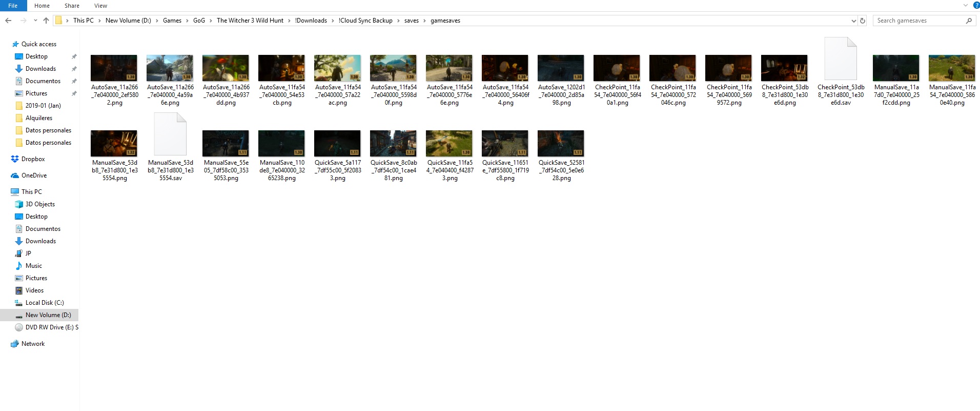
Task: Expand the address bar history dropdown
Action: (x=853, y=21)
